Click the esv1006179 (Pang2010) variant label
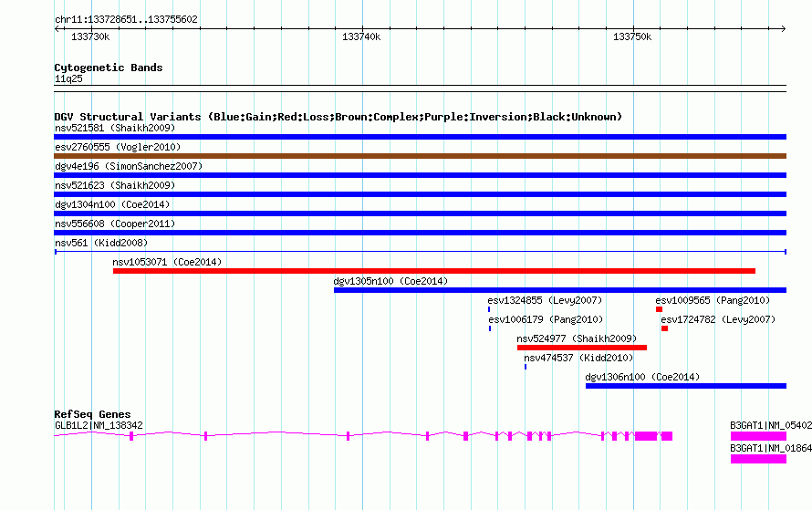Image resolution: width=812 pixels, height=510 pixels. (x=545, y=319)
